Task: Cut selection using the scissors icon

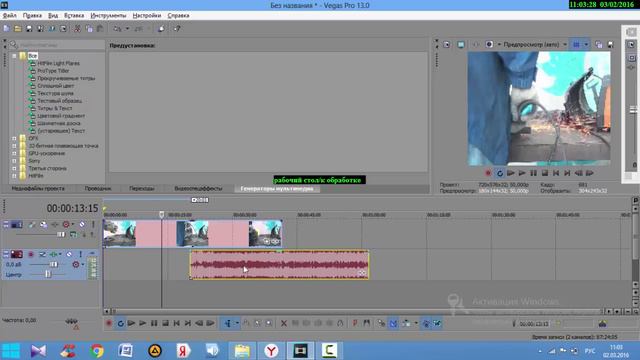Action: pos(77,29)
